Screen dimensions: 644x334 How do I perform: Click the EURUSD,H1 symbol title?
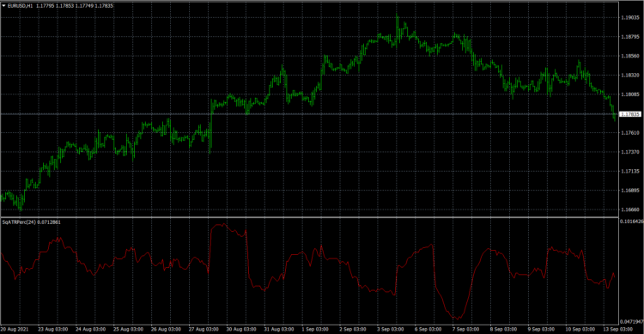(20, 6)
